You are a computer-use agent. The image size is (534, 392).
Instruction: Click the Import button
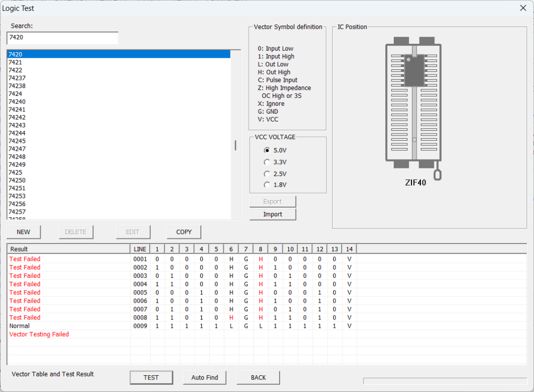(x=272, y=214)
